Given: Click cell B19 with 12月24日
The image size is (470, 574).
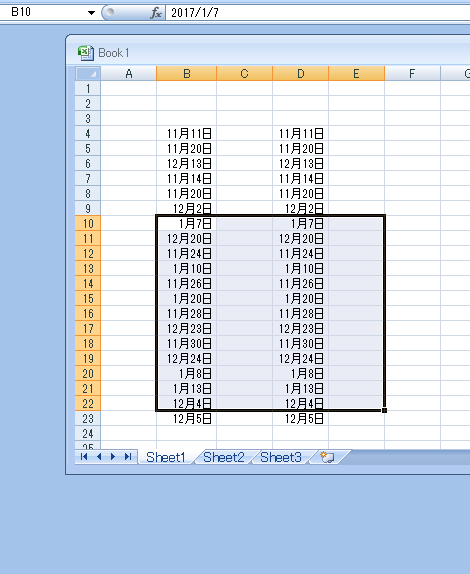Looking at the screenshot, I should [x=187, y=359].
